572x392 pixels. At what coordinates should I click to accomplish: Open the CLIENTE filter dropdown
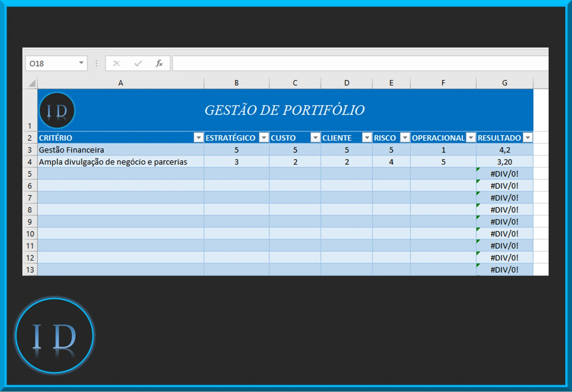coord(367,138)
